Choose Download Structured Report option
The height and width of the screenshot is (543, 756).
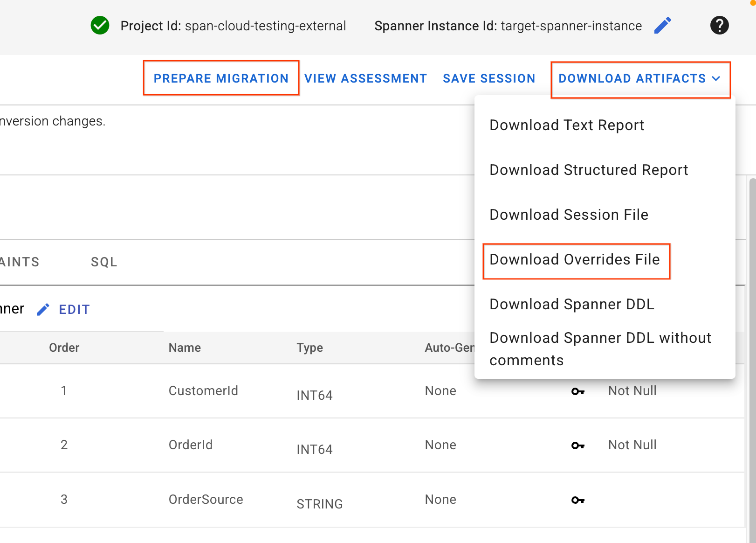point(588,170)
